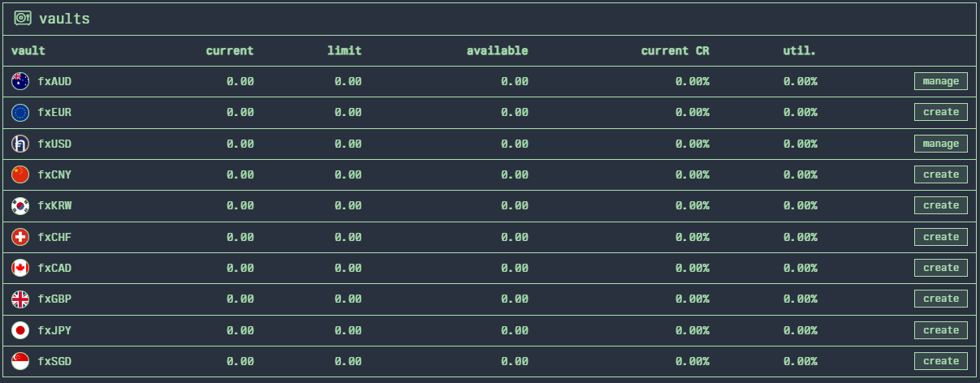Select the 'available' column header

click(497, 50)
